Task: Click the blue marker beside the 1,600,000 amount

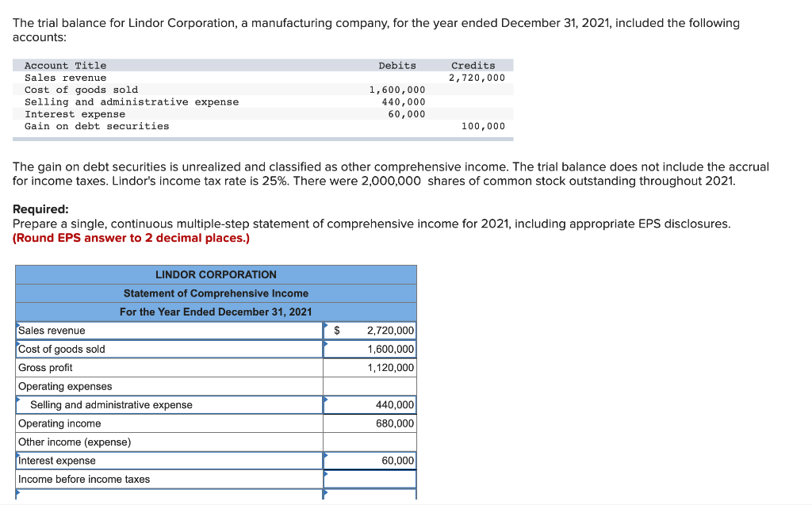Action: tap(325, 343)
